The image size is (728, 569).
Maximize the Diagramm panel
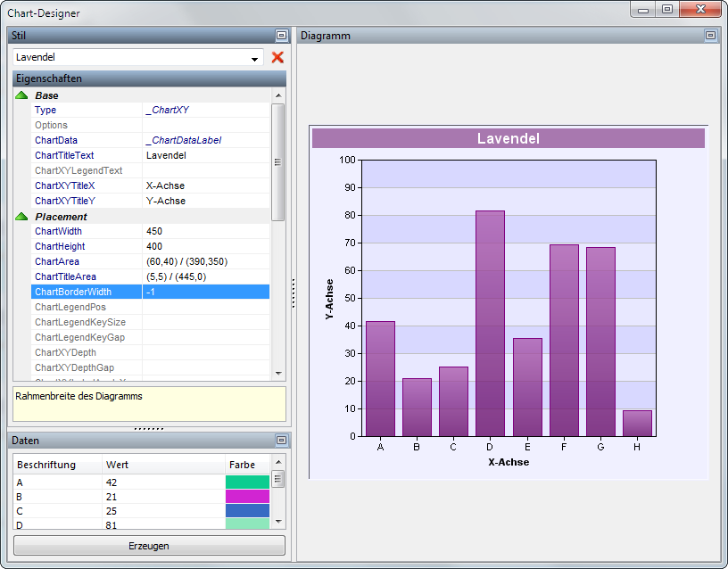click(x=710, y=36)
